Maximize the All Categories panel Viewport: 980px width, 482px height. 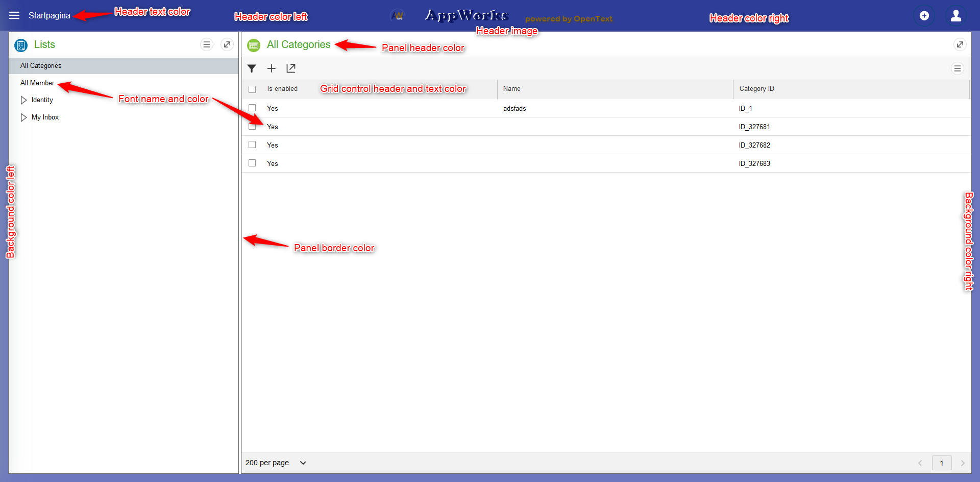(x=960, y=45)
